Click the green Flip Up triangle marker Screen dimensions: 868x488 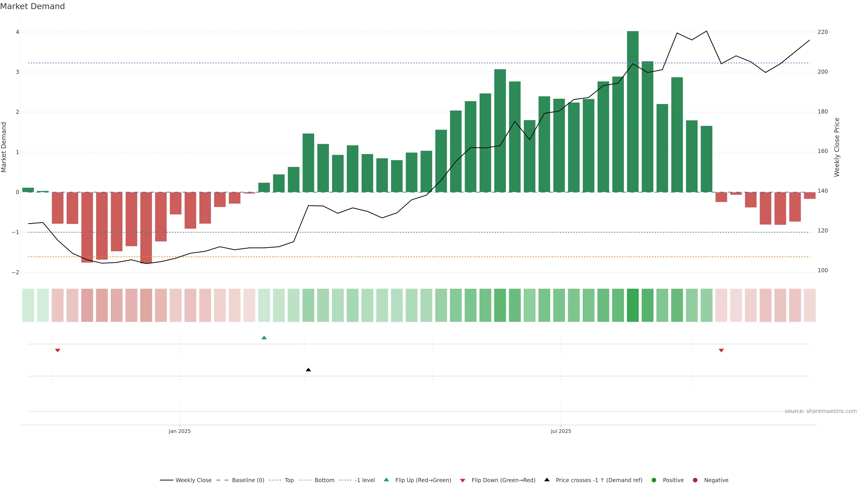pyautogui.click(x=264, y=338)
